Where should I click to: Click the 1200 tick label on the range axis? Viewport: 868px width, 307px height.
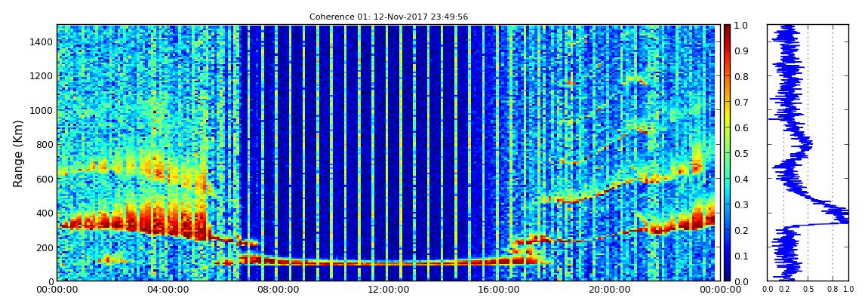click(40, 75)
